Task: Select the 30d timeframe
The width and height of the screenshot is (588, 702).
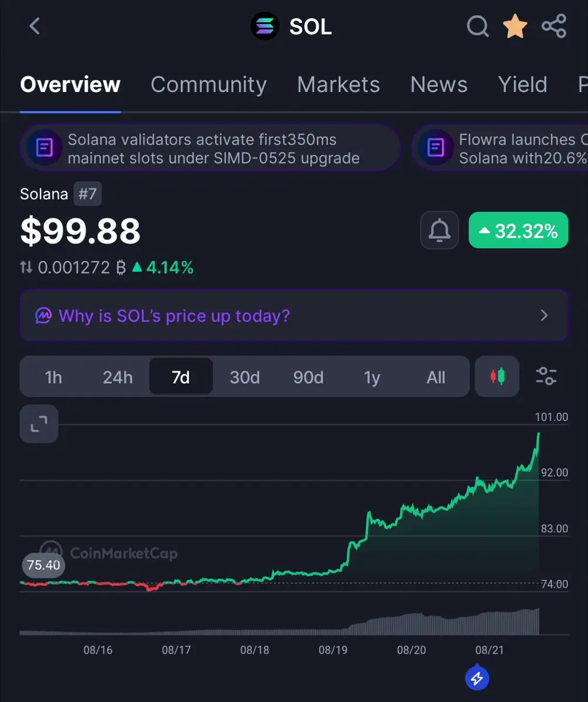Action: click(245, 378)
